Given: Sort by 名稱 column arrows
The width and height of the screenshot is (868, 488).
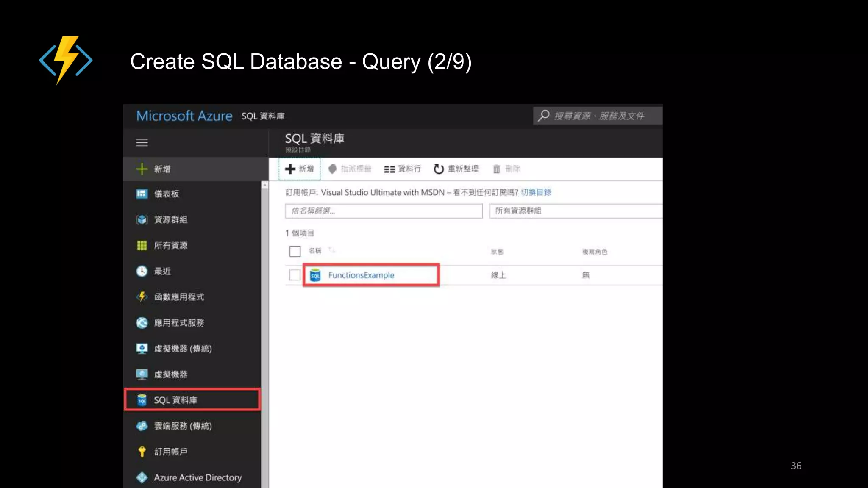Looking at the screenshot, I should coord(332,251).
